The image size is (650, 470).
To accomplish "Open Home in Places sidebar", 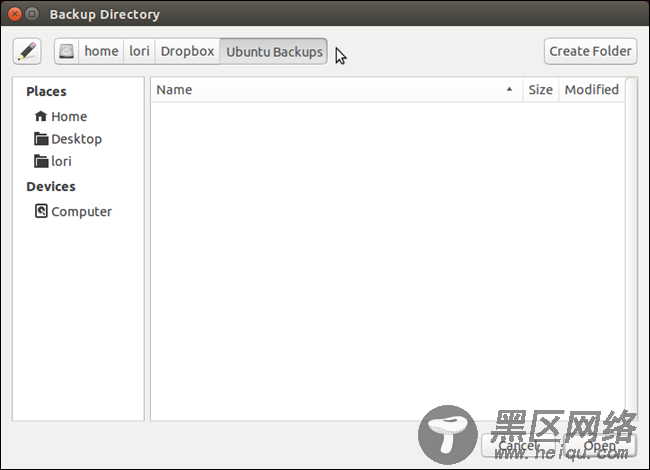I will 79,116.
